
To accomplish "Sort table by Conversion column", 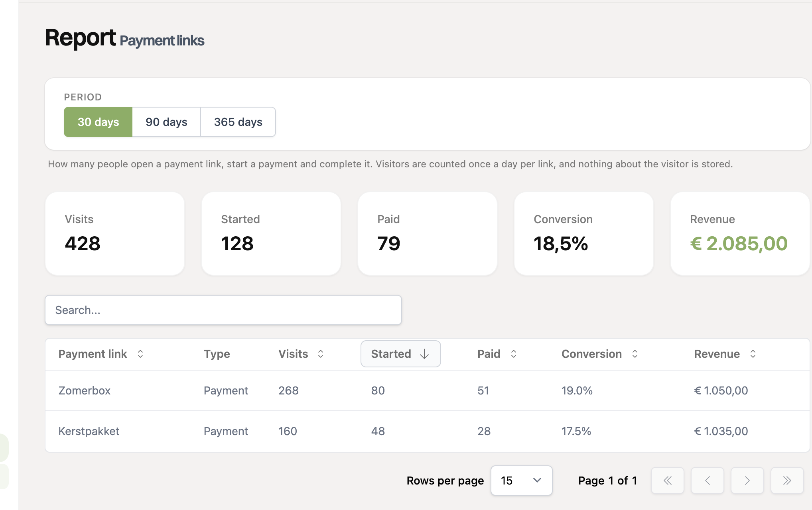I will click(600, 354).
